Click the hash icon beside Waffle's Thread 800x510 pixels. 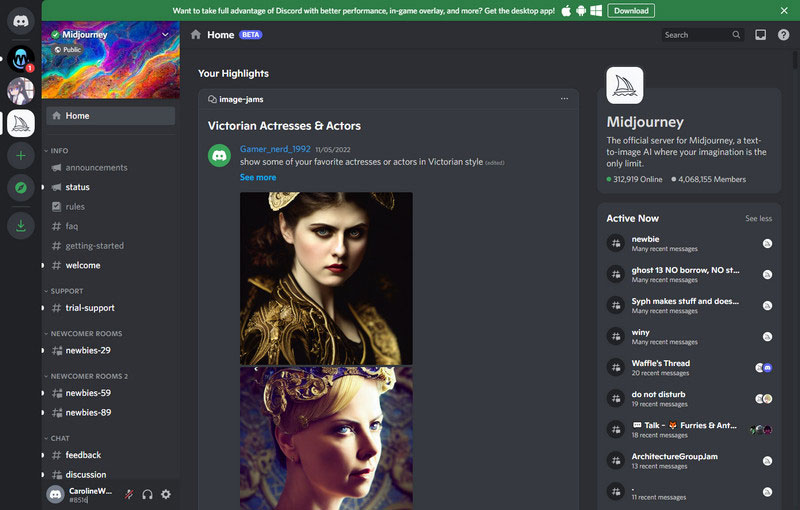pos(616,367)
